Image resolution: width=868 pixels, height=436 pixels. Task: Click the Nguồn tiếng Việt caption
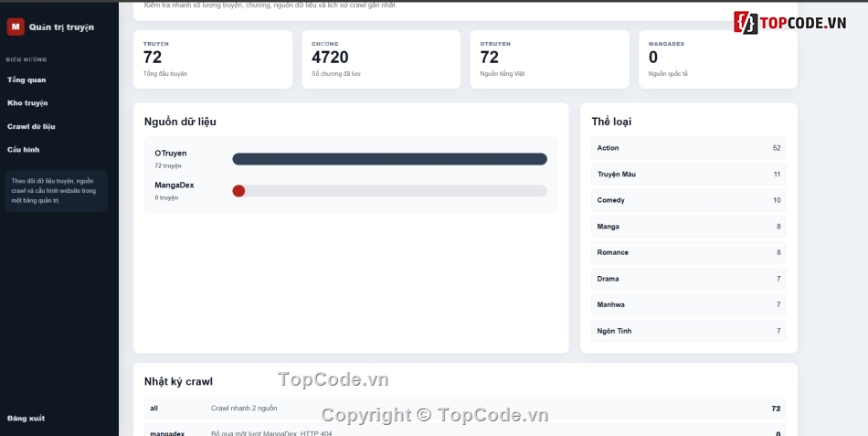click(503, 74)
